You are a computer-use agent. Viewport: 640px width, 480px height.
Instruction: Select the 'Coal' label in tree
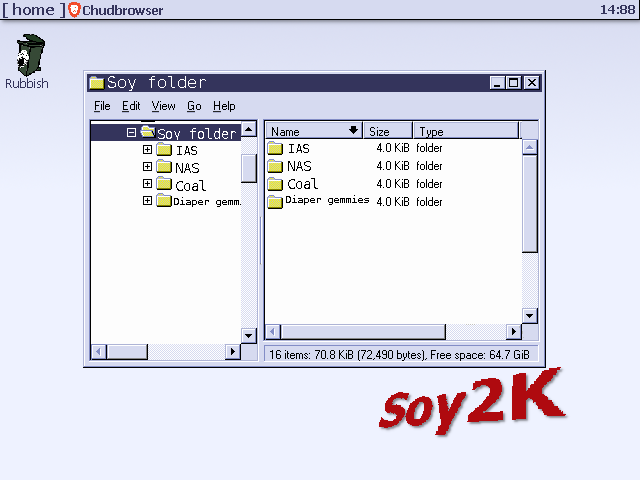191,185
